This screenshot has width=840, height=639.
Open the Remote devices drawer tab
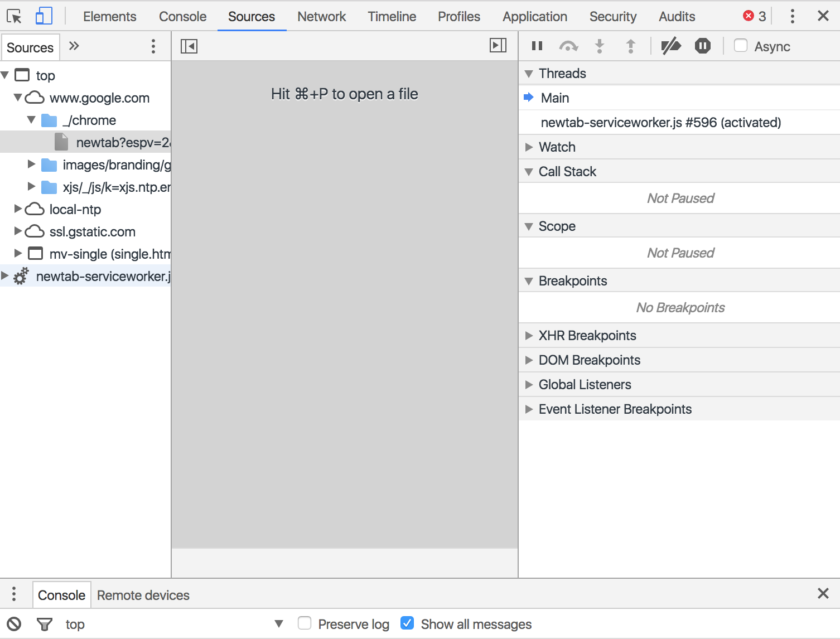(143, 596)
